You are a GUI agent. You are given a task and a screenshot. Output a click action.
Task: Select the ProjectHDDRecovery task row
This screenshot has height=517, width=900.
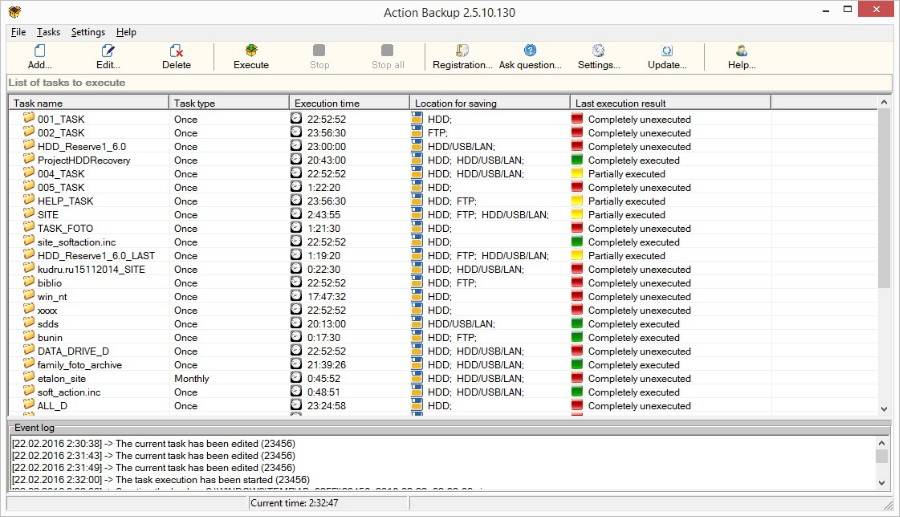point(82,160)
